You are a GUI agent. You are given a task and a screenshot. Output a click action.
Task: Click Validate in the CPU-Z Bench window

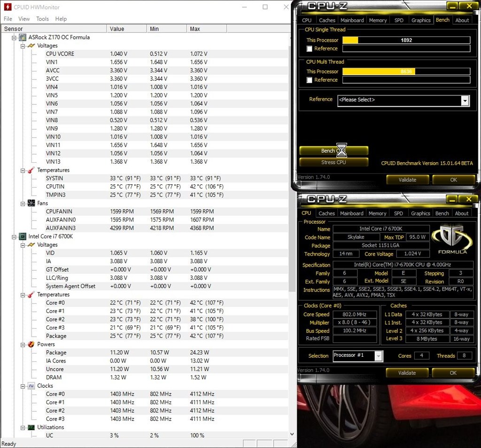[407, 180]
